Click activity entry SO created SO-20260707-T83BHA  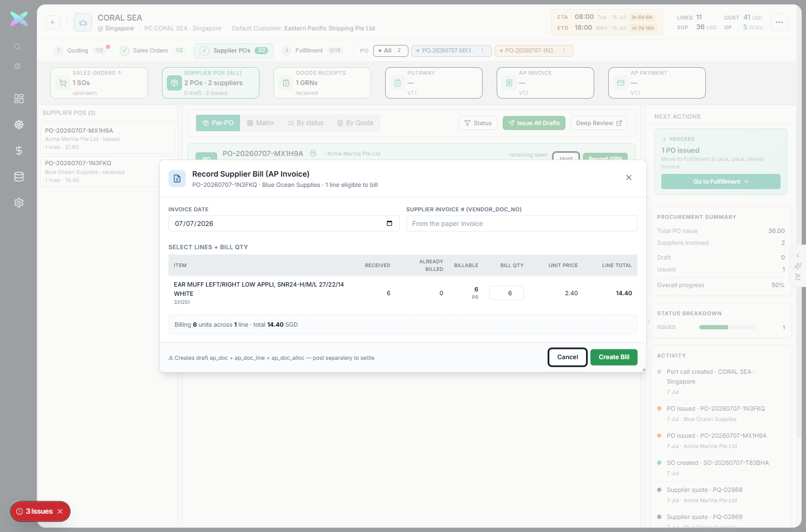click(x=720, y=468)
